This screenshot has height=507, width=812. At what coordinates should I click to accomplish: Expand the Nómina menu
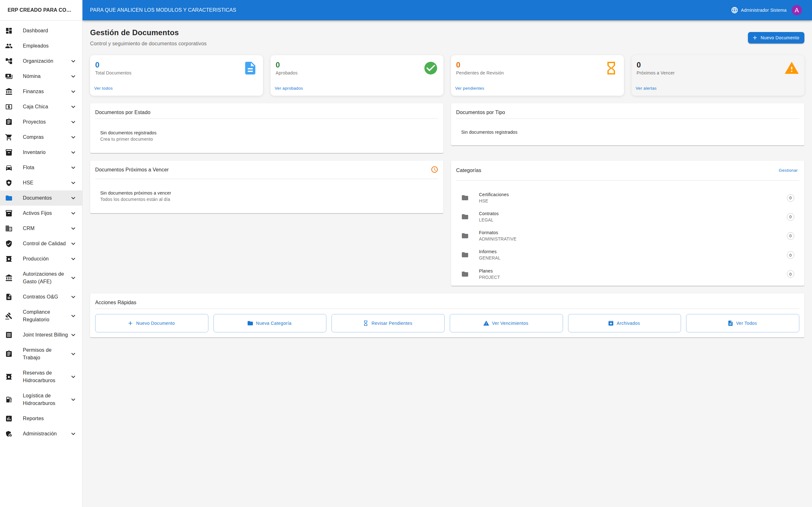click(73, 76)
